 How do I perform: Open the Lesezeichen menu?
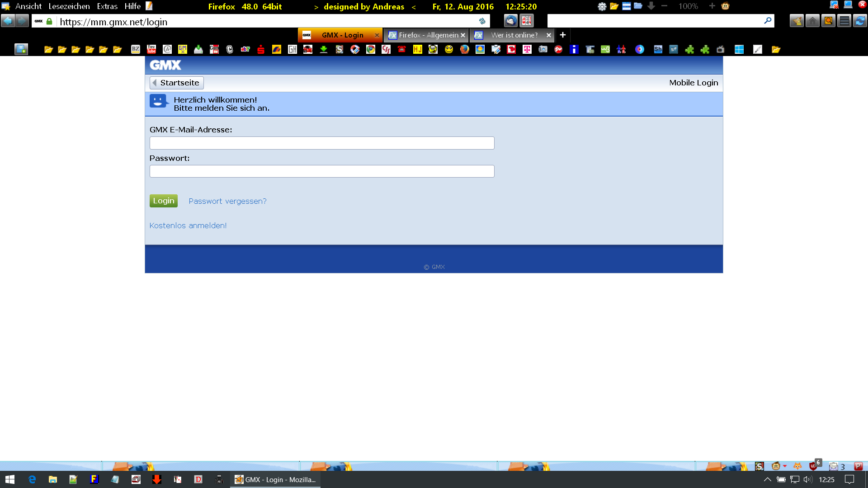69,6
